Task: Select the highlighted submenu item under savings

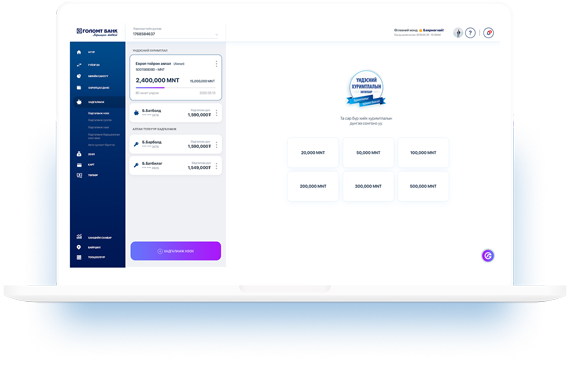Action: pyautogui.click(x=98, y=113)
